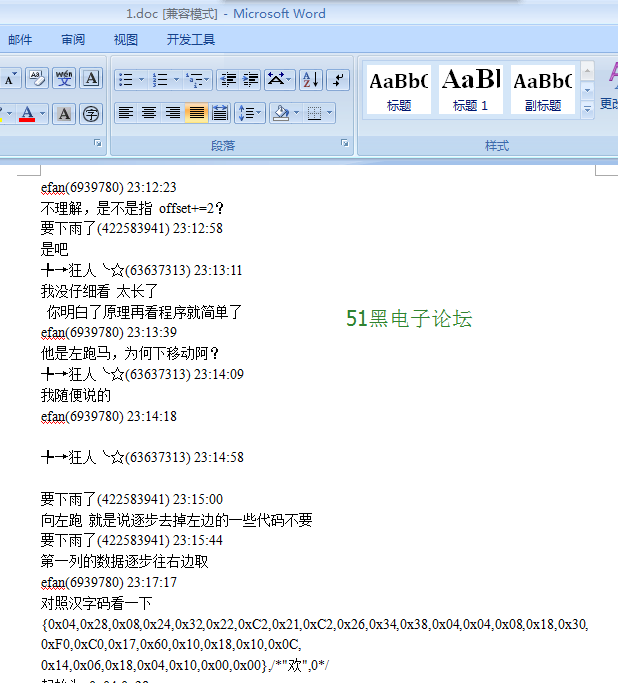The width and height of the screenshot is (618, 683).
Task: Open Font dialog launcher
Action: point(98,143)
